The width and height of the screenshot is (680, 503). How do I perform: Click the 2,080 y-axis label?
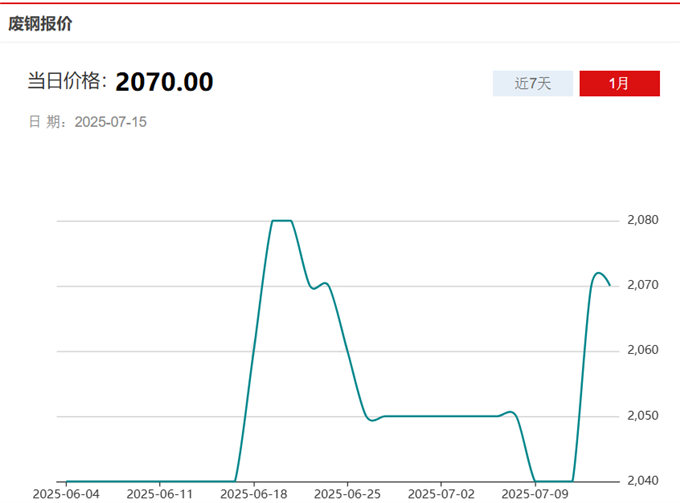click(643, 220)
